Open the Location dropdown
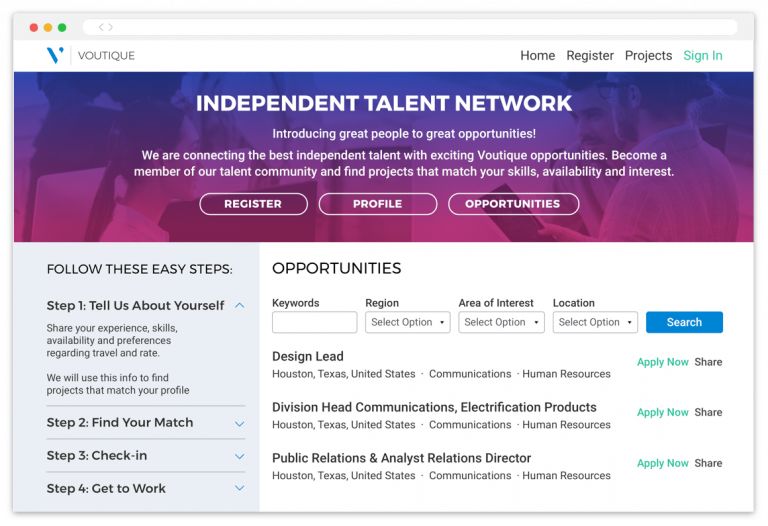This screenshot has width=768, height=526. click(x=595, y=322)
